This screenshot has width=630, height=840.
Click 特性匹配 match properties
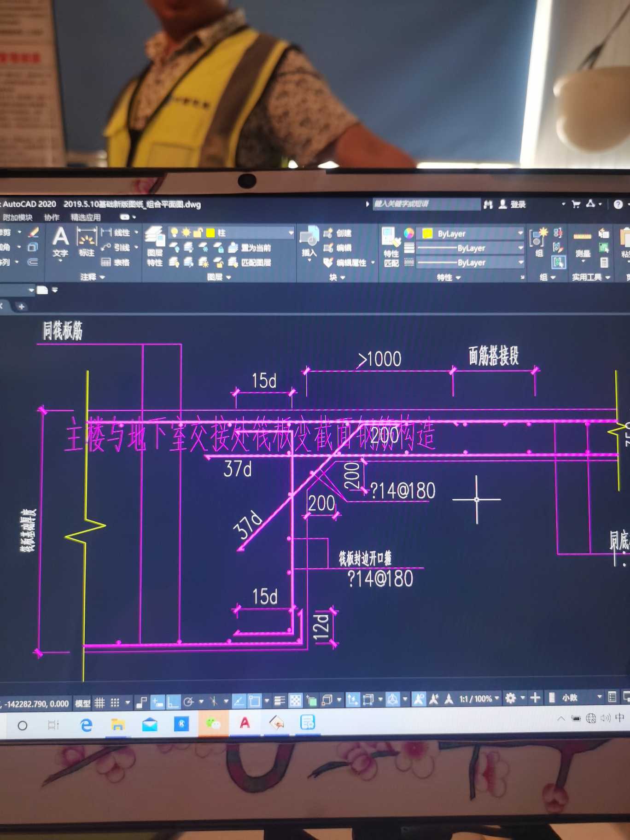(x=391, y=247)
